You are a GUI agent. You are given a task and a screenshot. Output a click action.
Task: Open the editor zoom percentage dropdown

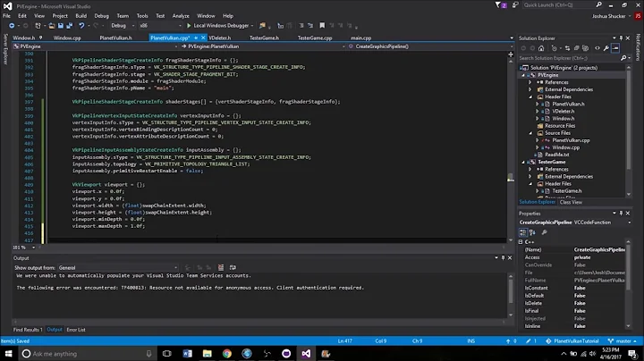coord(24,248)
